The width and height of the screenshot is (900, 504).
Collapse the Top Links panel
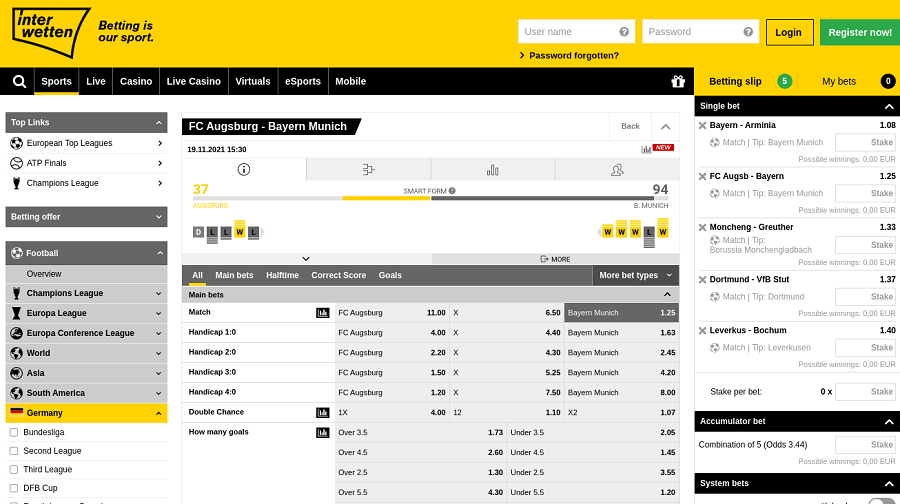[x=159, y=122]
